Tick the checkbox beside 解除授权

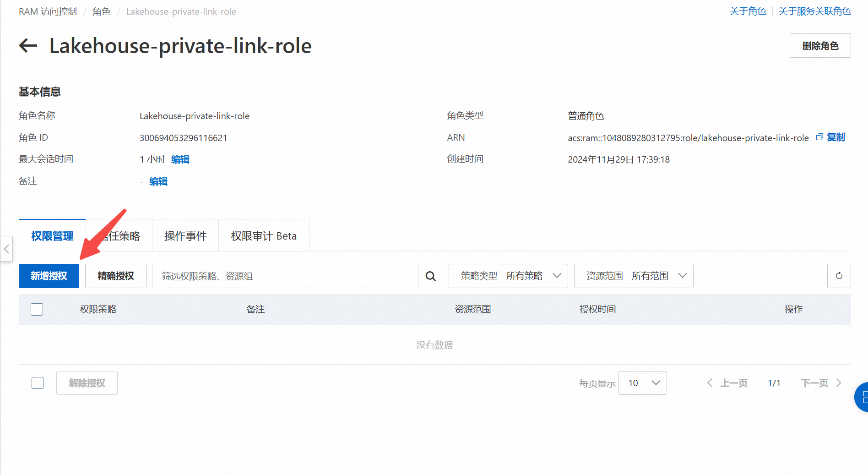point(38,383)
